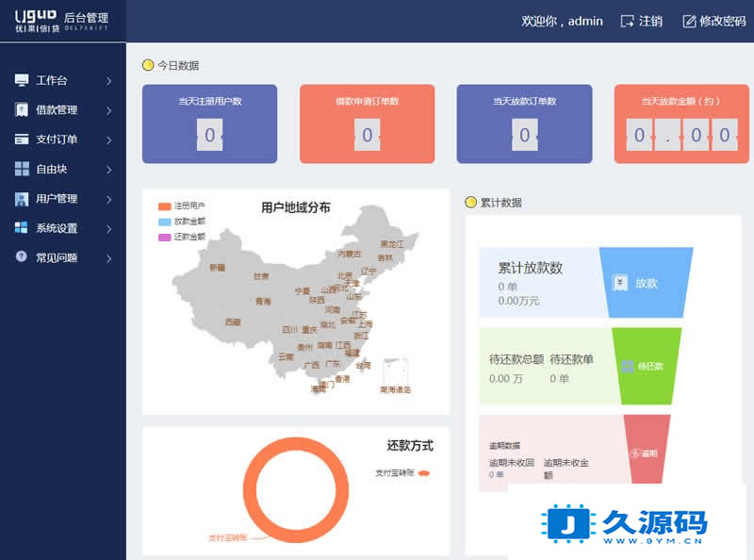Toggle 放款金额 legend on the map
Image resolution: width=754 pixels, height=560 pixels.
pos(164,222)
